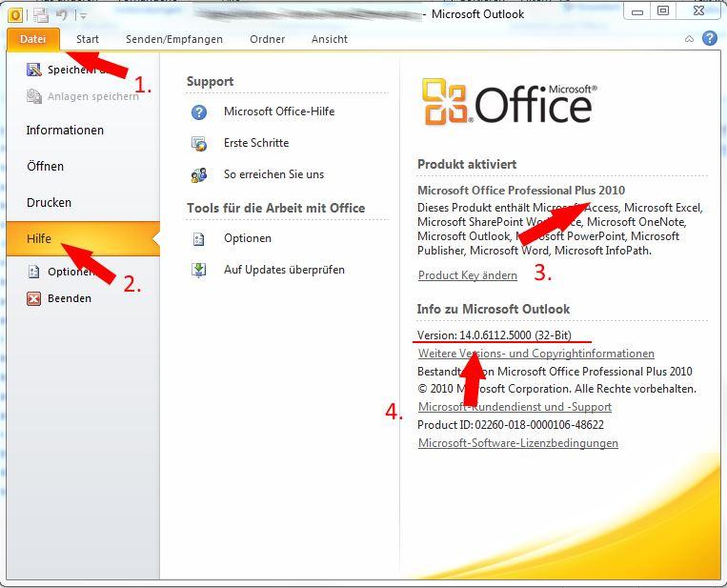Viewport: 727px width, 588px height.
Task: Open the Datei tab
Action: (x=33, y=39)
